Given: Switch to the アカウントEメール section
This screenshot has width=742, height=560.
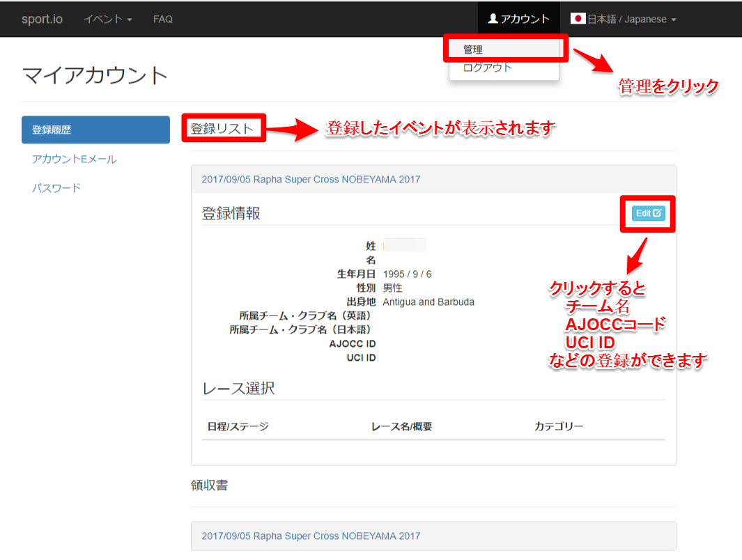Looking at the screenshot, I should [75, 159].
